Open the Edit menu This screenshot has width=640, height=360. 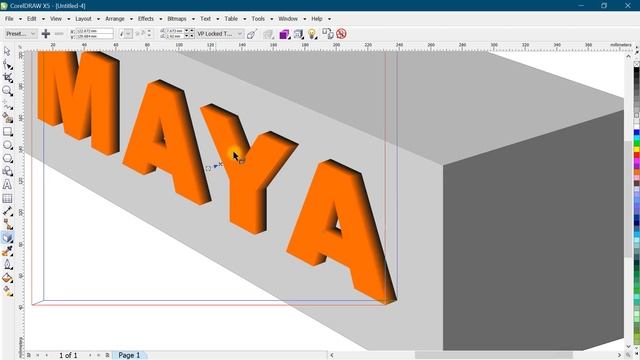(x=31, y=19)
